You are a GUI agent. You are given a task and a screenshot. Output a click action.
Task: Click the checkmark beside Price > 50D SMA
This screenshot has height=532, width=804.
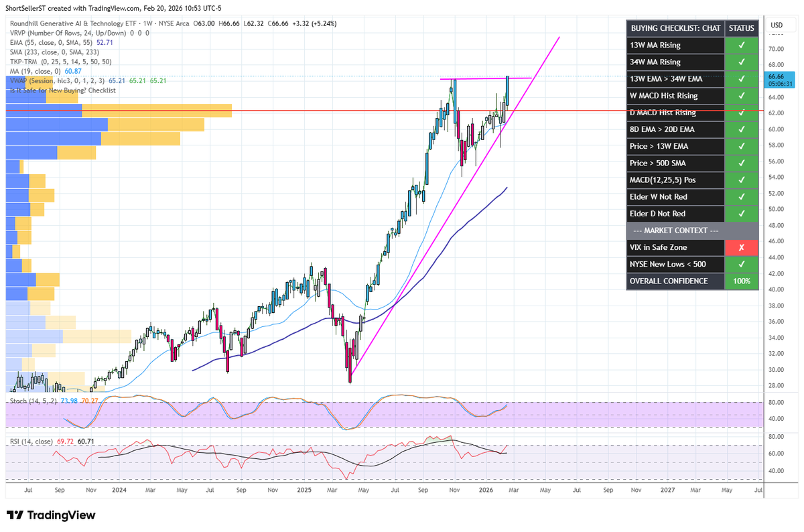pos(742,163)
